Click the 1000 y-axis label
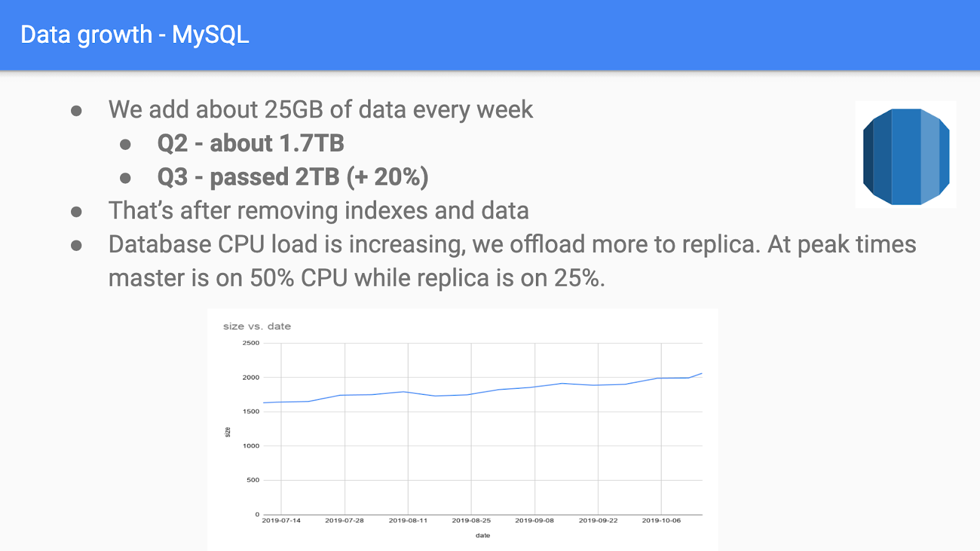980x551 pixels. 251,446
